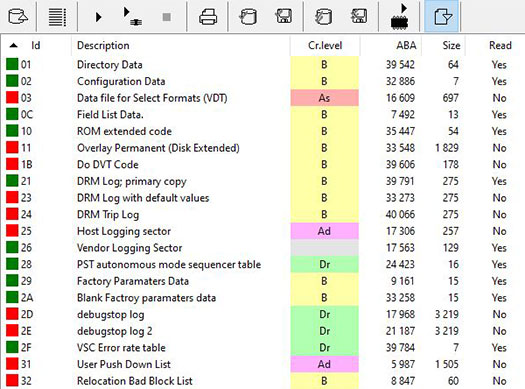Select the ROM extended code module
This screenshot has height=389, width=525.
[124, 131]
